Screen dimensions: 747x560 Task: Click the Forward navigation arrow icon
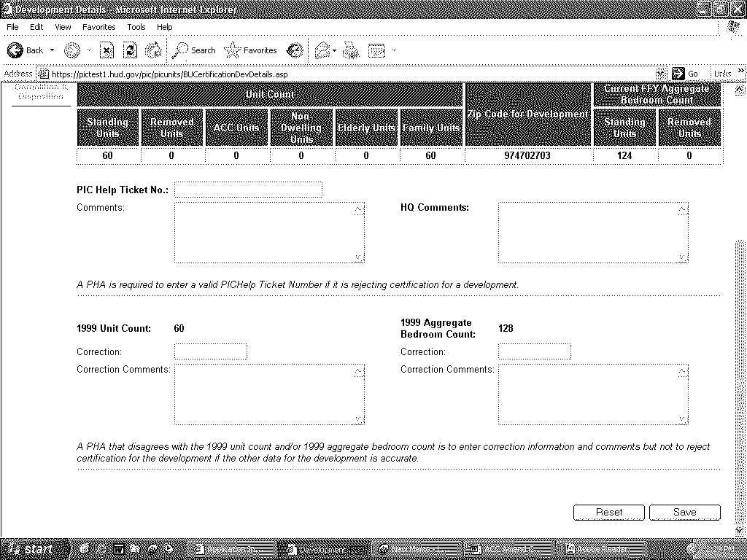click(x=71, y=50)
